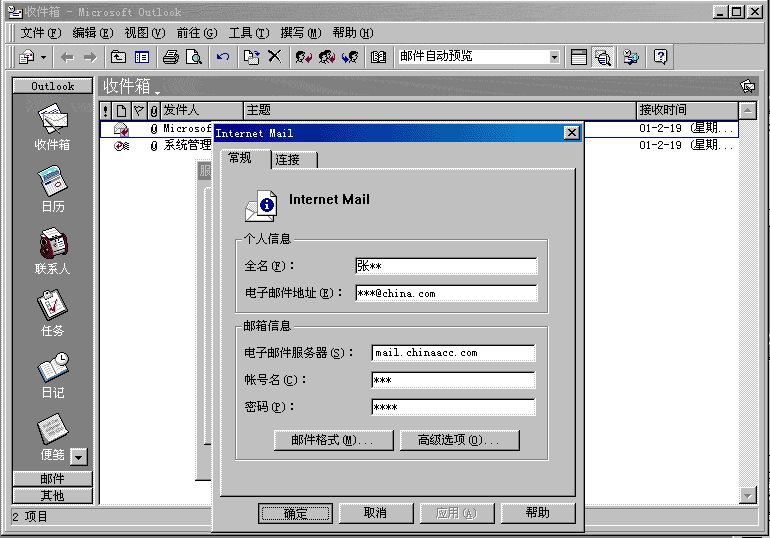
Task: Click the 帐号名 input field
Action: pos(453,380)
